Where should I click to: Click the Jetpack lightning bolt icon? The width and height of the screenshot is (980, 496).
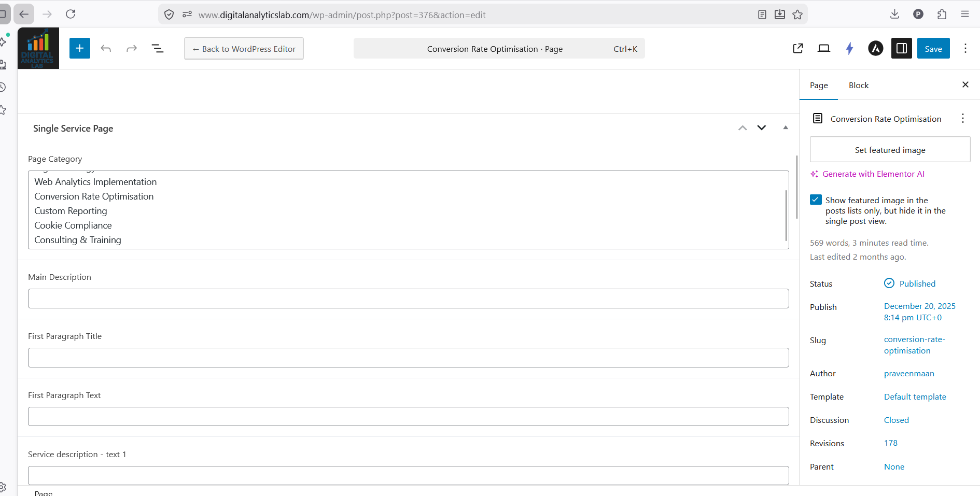[849, 48]
